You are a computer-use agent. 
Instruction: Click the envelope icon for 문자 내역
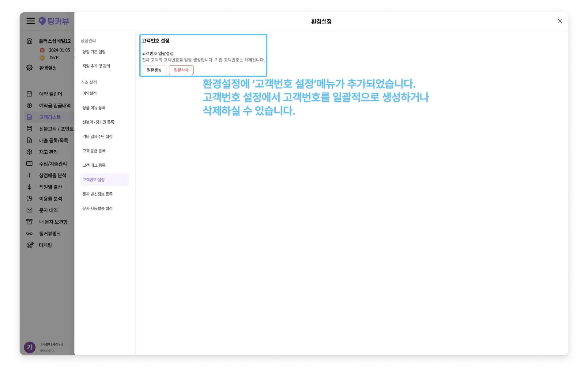coord(29,210)
